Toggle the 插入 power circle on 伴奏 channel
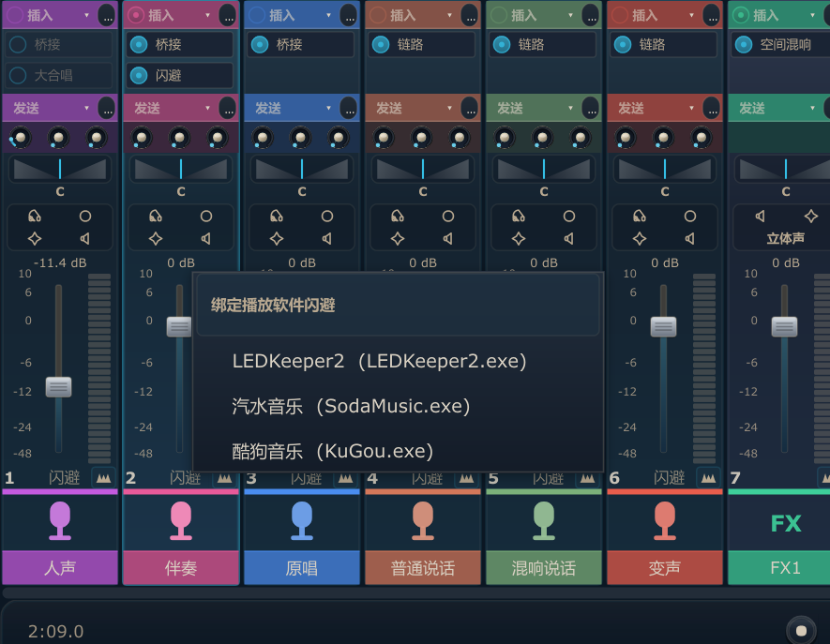Viewport: 830px width, 644px height. click(136, 15)
